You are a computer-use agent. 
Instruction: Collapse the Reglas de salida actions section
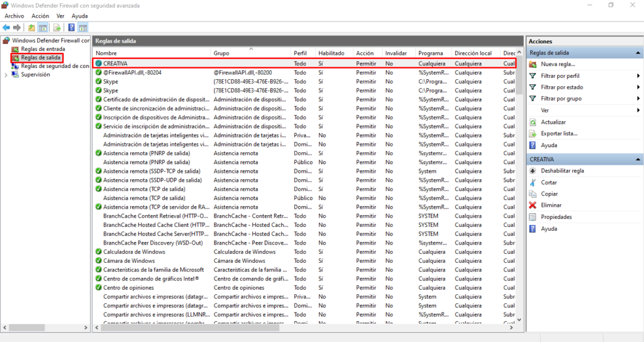click(638, 53)
